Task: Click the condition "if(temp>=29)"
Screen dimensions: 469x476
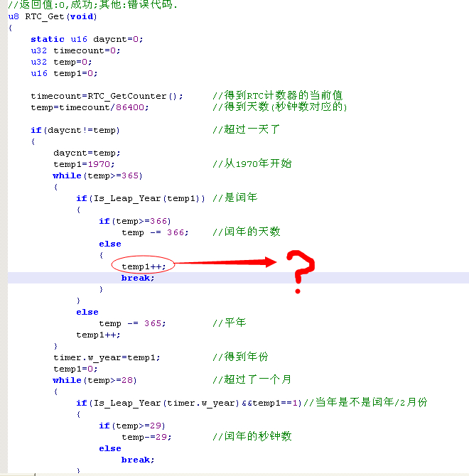Action: click(132, 426)
